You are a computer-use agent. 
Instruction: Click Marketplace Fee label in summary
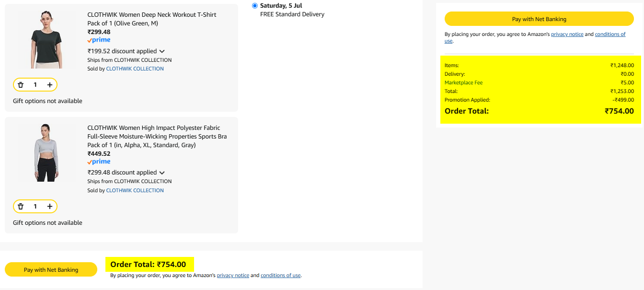[463, 83]
